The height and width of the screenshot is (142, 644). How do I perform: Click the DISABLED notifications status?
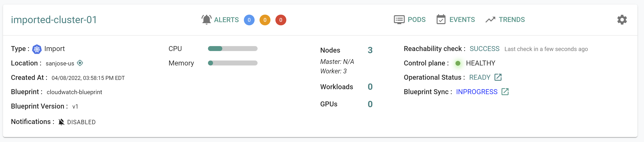coord(81,122)
